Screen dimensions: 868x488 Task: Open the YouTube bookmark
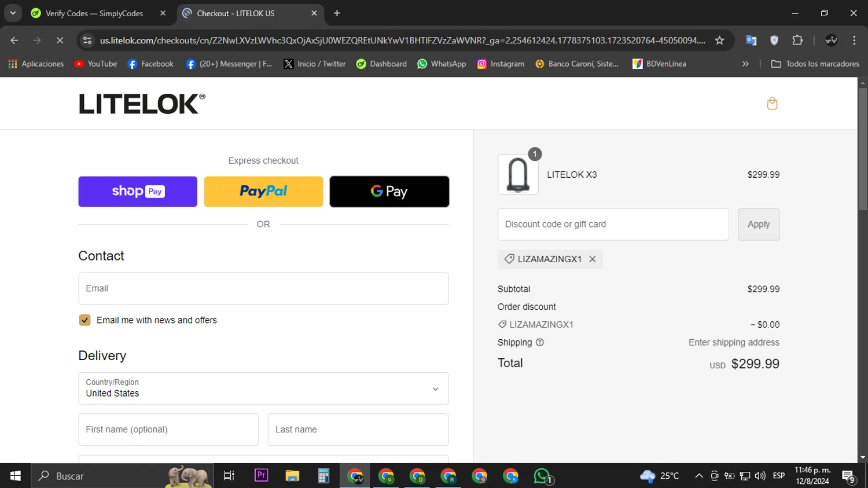click(x=96, y=64)
